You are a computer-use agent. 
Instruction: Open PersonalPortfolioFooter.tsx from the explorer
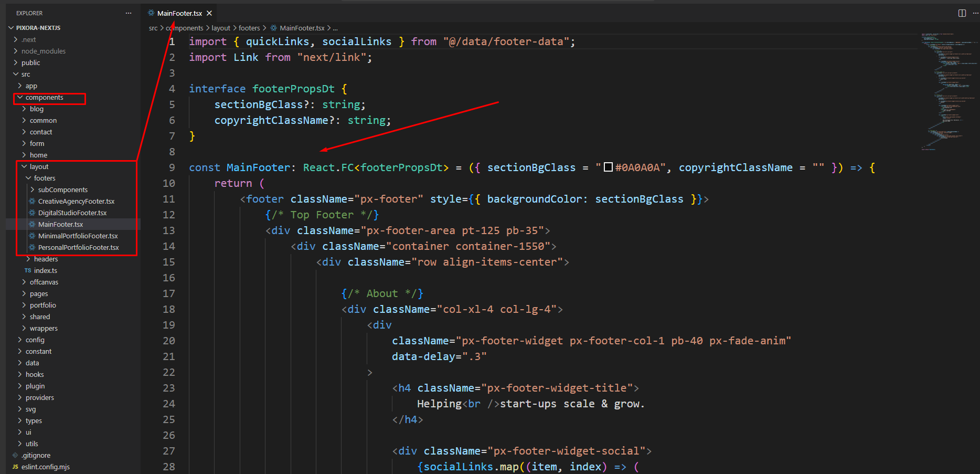tap(78, 248)
